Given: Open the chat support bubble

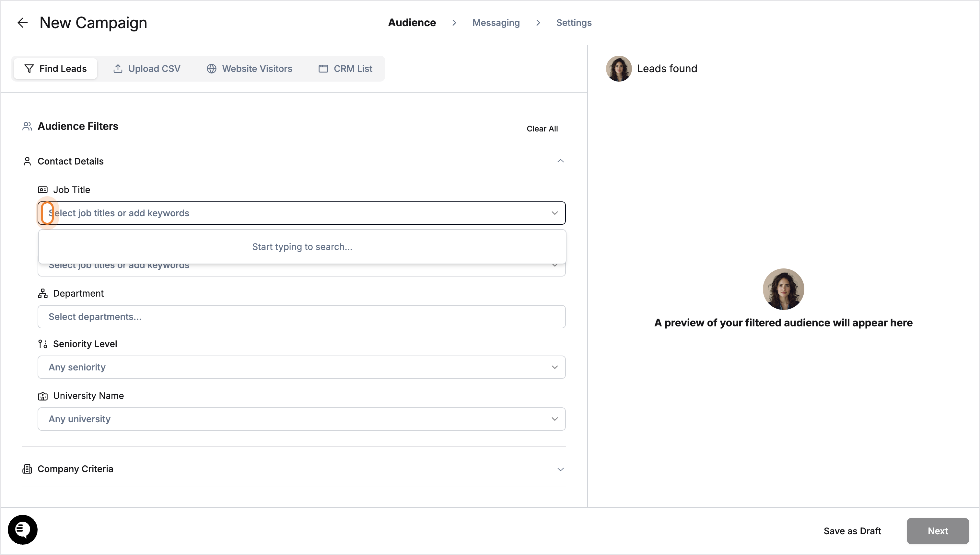Looking at the screenshot, I should [x=22, y=529].
